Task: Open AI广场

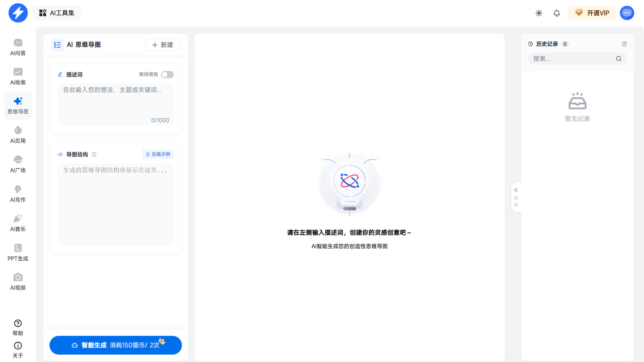Action: [x=18, y=164]
